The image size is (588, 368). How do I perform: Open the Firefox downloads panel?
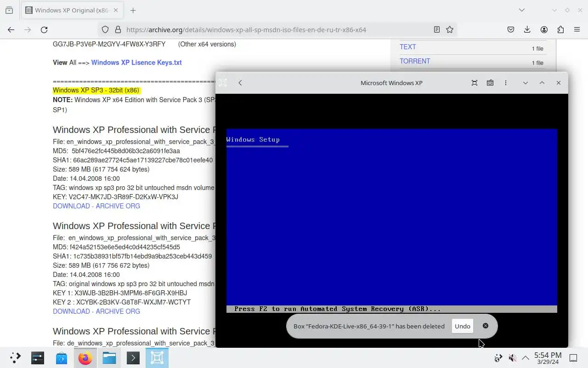pos(527,29)
